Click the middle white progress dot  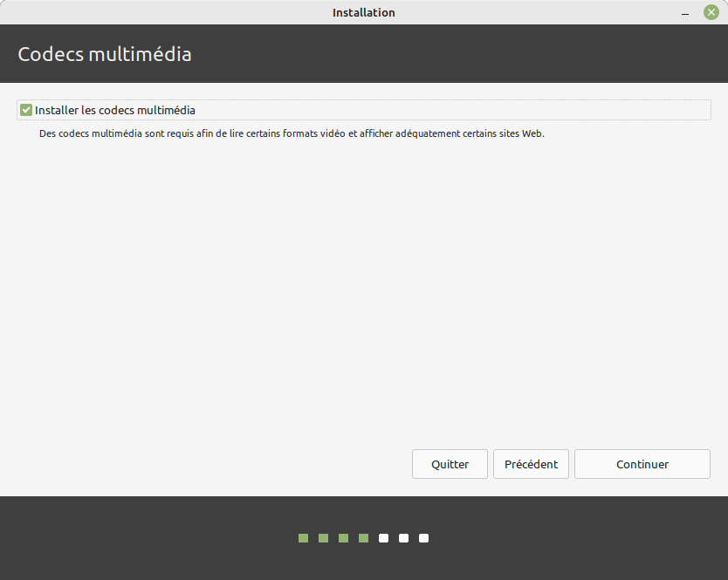(403, 538)
